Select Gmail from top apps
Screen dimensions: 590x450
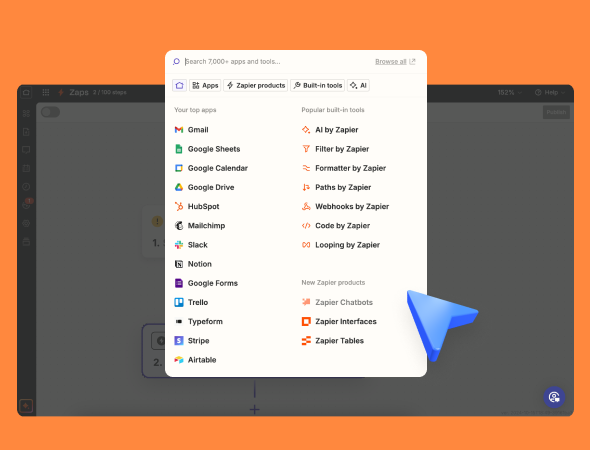[x=191, y=130]
